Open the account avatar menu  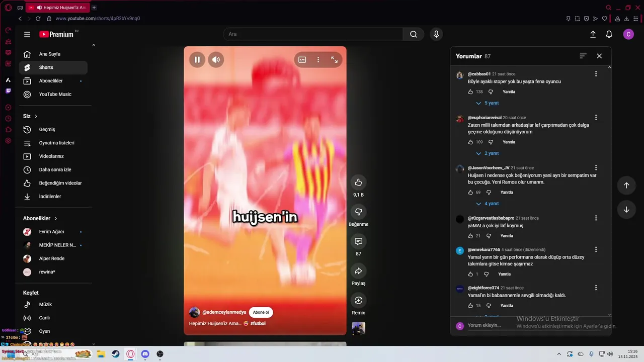click(x=628, y=34)
